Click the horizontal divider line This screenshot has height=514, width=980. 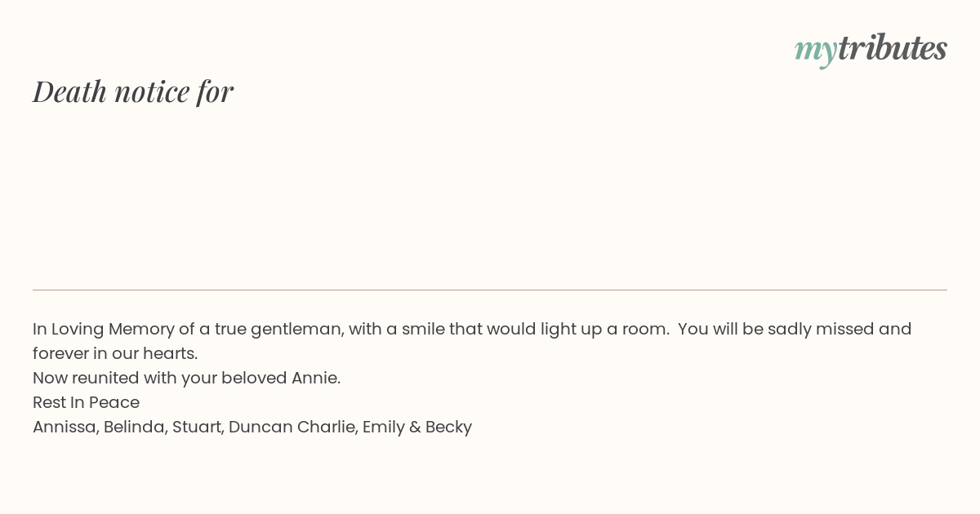tap(490, 290)
